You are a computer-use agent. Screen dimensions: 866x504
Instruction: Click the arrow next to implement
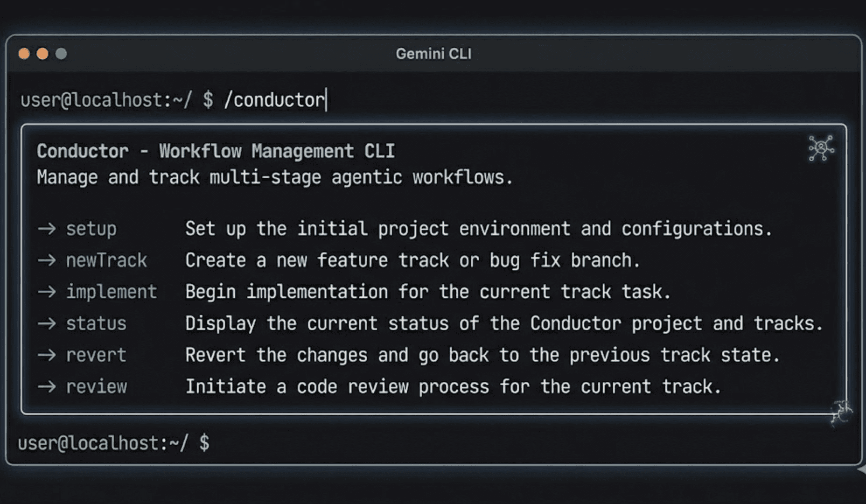(47, 292)
